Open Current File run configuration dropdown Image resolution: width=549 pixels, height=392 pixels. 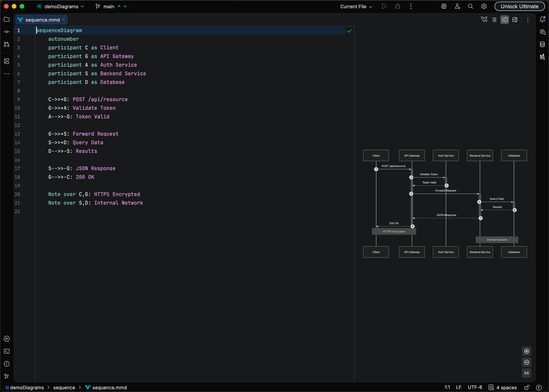tap(356, 7)
